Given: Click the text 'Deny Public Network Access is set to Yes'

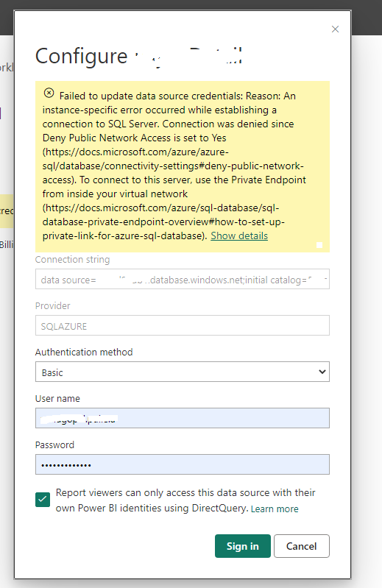Looking at the screenshot, I should (134, 138).
